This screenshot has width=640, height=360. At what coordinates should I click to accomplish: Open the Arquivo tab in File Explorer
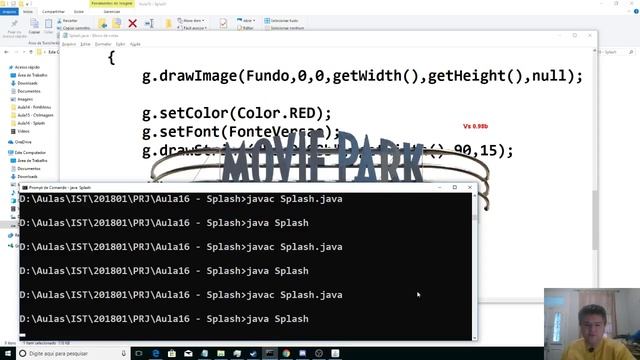pos(9,12)
